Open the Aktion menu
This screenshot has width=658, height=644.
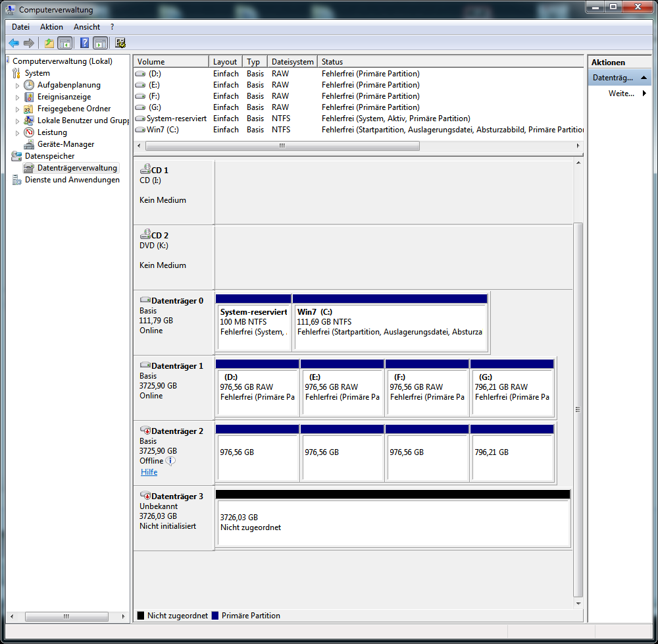click(51, 27)
